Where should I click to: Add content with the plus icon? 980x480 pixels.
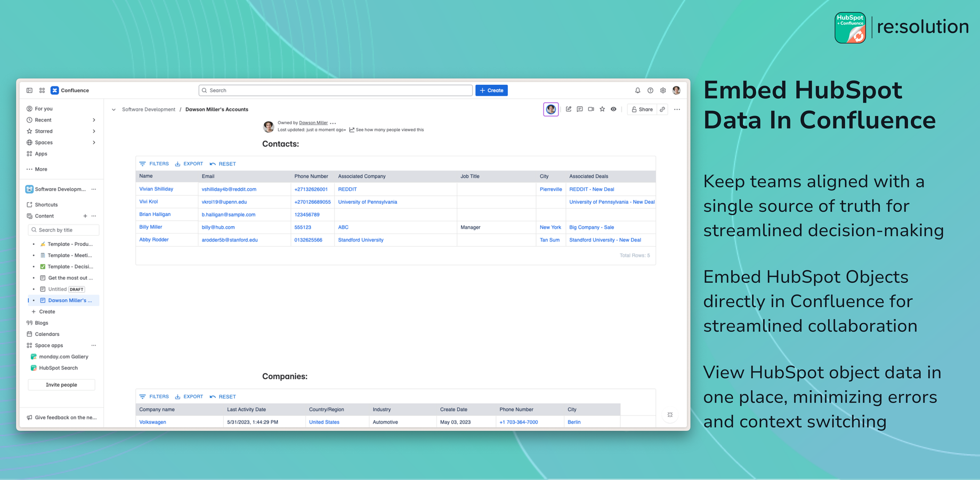click(x=85, y=216)
